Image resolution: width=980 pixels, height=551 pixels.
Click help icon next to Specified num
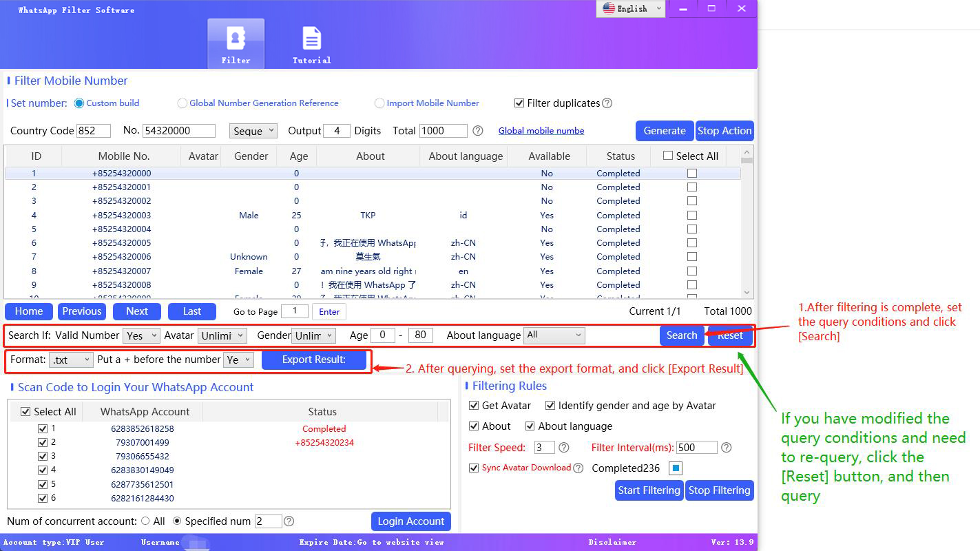coord(289,521)
